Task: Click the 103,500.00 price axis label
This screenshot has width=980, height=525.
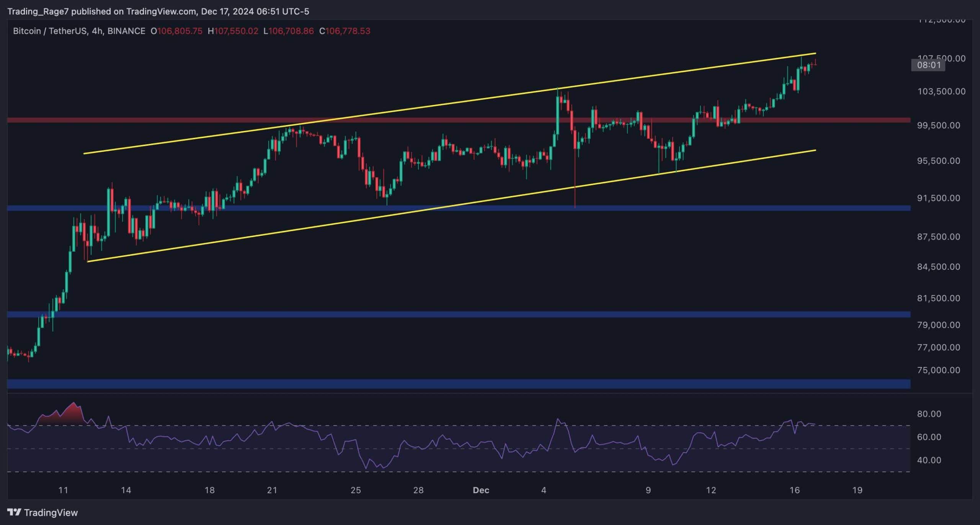Action: (941, 91)
